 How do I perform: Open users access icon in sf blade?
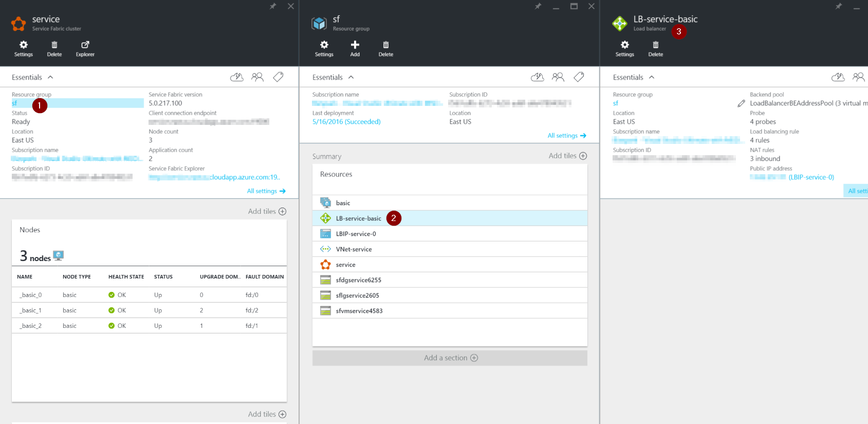click(558, 77)
